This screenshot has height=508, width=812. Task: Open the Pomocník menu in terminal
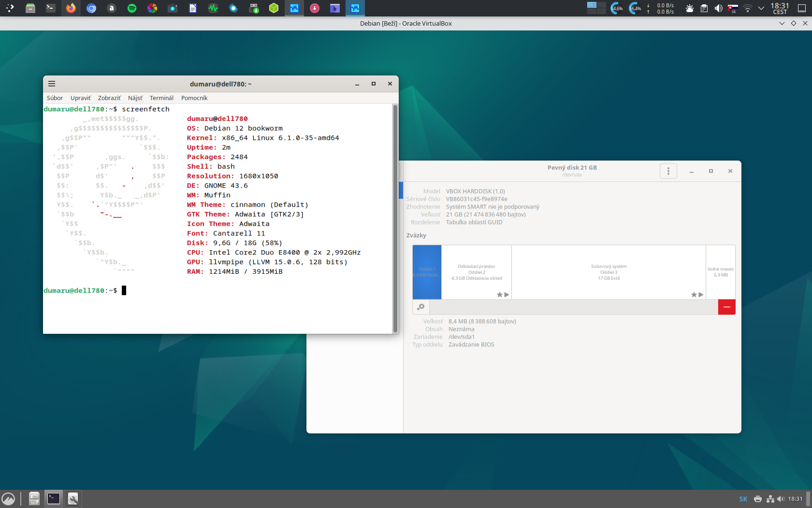(x=194, y=98)
